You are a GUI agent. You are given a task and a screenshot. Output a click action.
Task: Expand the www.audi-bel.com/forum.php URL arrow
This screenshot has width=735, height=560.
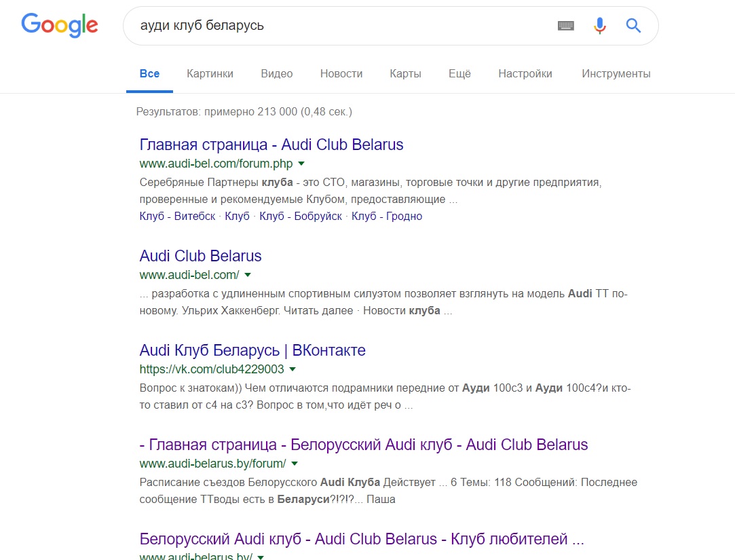point(301,164)
